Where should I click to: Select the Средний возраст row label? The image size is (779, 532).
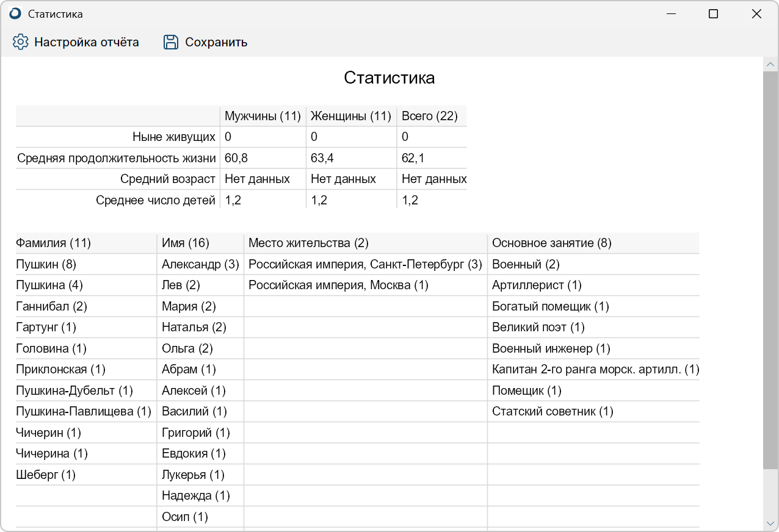(x=168, y=179)
